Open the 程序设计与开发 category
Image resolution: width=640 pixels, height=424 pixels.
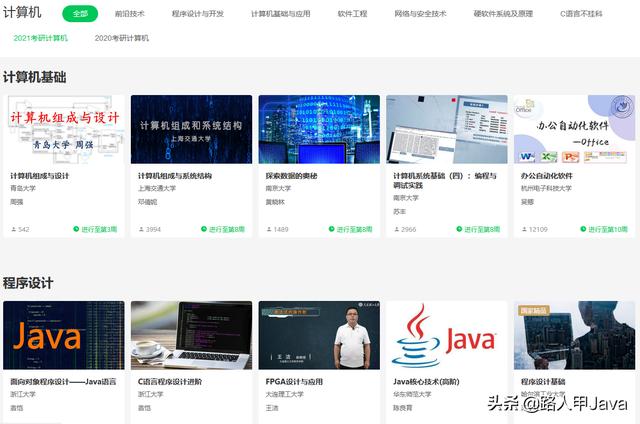pos(198,14)
